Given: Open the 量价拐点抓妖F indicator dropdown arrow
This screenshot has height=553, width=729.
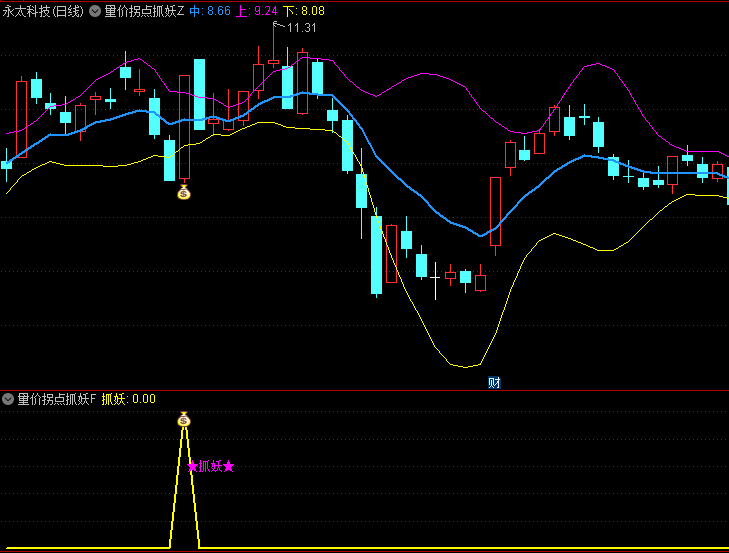Looking at the screenshot, I should 8,399.
